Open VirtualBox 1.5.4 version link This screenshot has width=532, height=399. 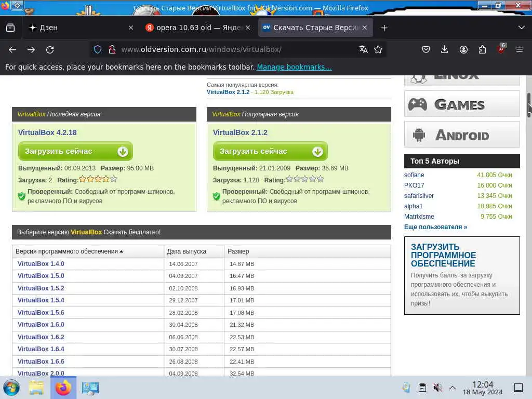coord(41,300)
